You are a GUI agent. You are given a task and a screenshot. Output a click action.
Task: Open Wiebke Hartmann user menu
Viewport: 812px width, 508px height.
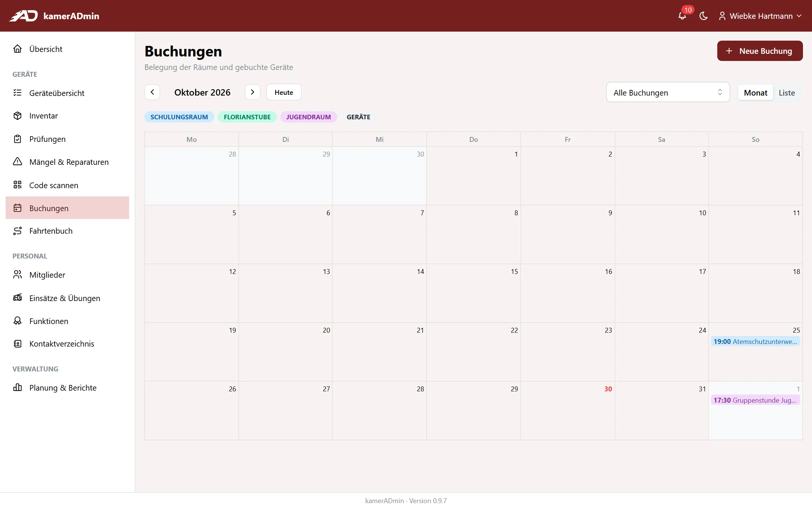pyautogui.click(x=760, y=16)
